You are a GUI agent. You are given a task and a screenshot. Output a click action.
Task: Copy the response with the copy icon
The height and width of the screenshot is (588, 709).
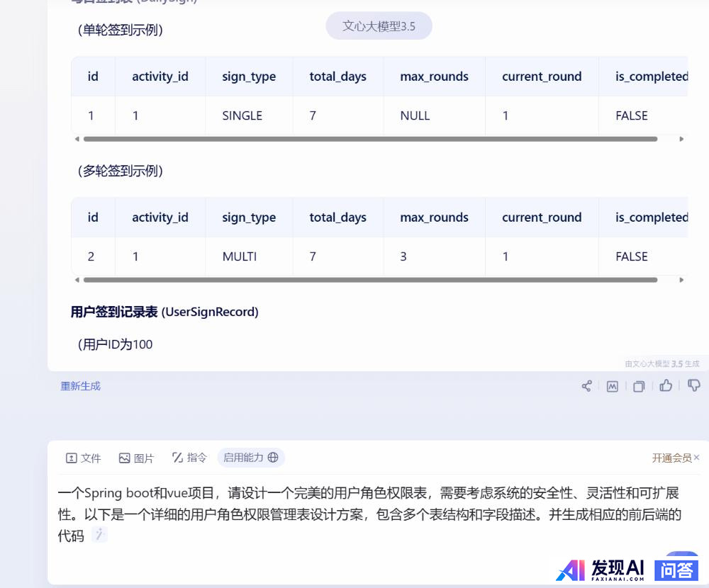[639, 386]
